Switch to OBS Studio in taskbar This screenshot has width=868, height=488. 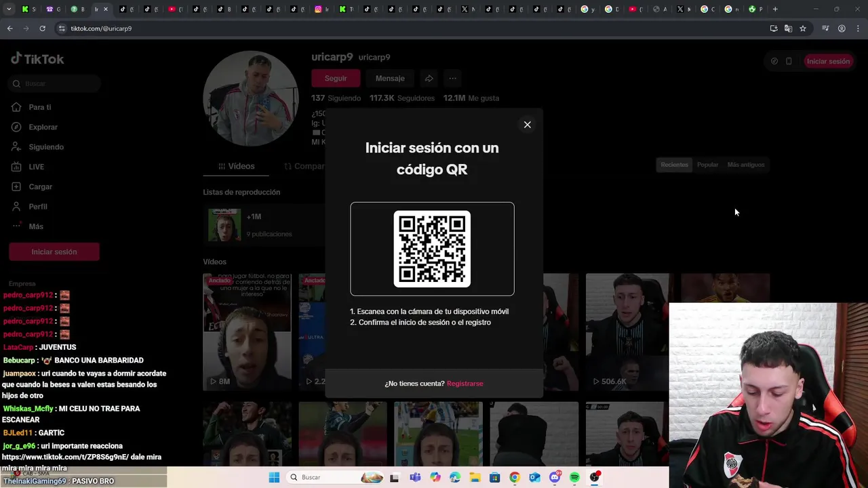pyautogui.click(x=595, y=477)
